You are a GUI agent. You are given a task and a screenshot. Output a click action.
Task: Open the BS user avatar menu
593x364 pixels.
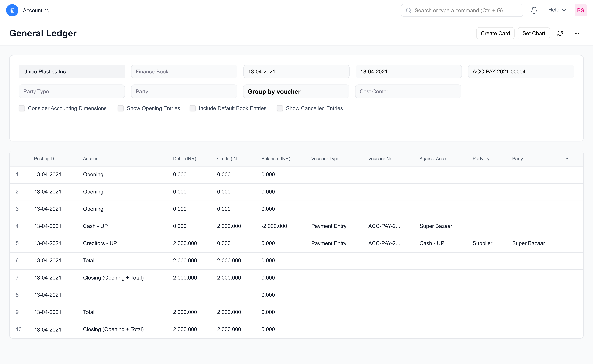[x=580, y=10]
